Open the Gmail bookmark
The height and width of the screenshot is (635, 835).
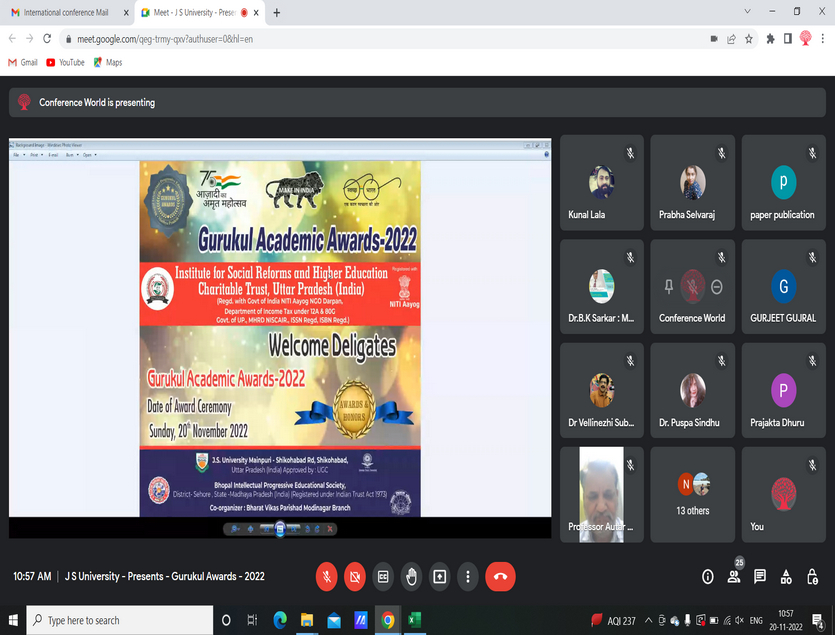tap(23, 62)
